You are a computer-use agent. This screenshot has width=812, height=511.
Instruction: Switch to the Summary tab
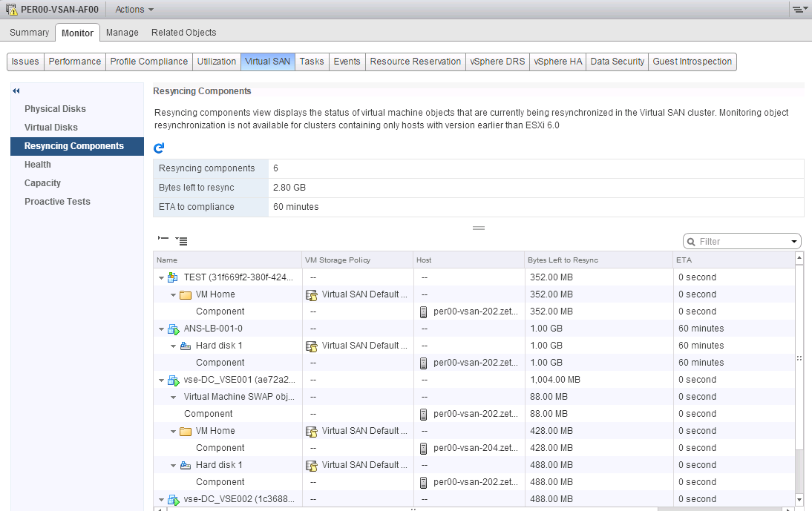click(x=29, y=32)
